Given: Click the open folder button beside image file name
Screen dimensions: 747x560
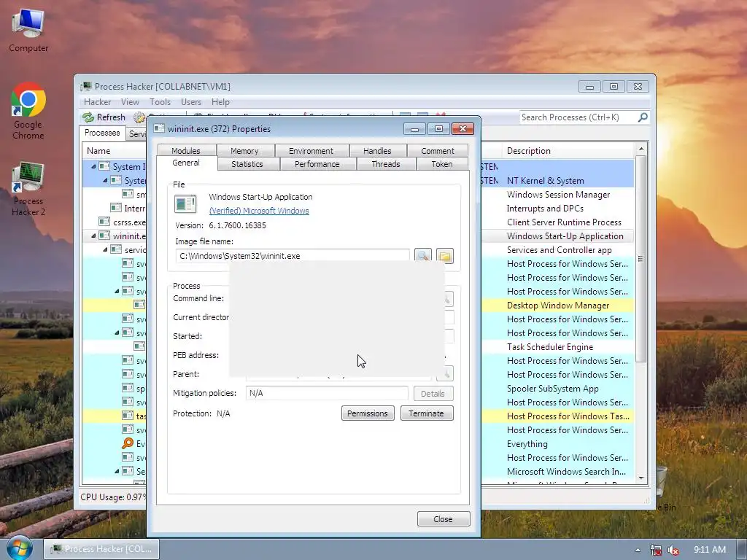Looking at the screenshot, I should [x=444, y=256].
